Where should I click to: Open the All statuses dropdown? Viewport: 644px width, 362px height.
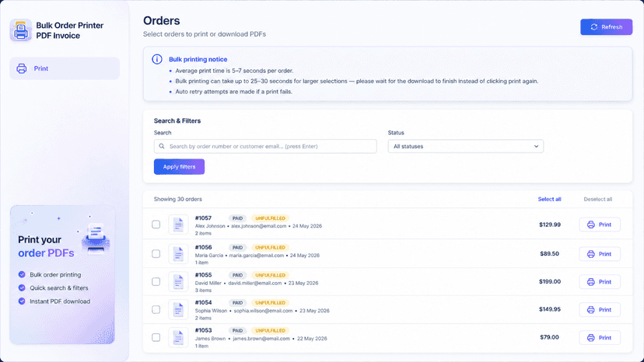466,147
